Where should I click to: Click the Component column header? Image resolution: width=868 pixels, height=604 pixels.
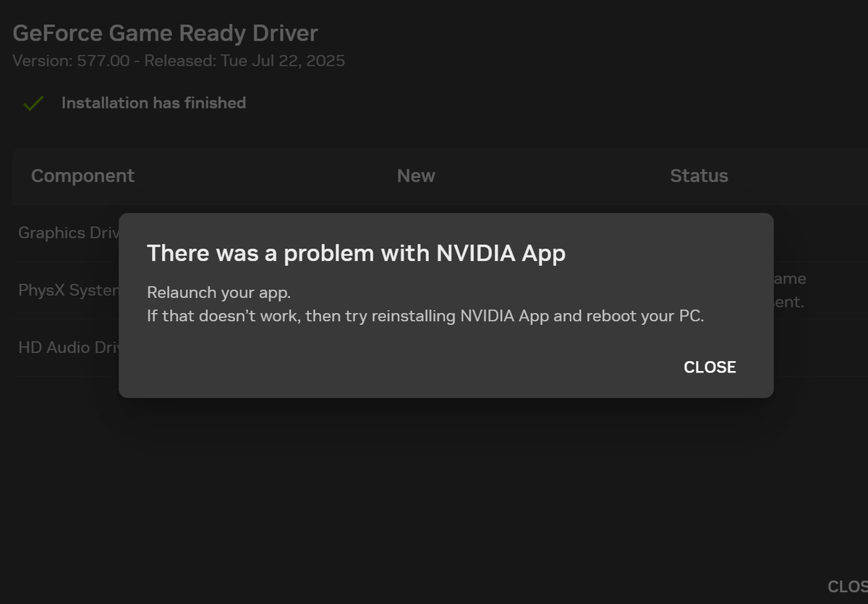point(82,176)
